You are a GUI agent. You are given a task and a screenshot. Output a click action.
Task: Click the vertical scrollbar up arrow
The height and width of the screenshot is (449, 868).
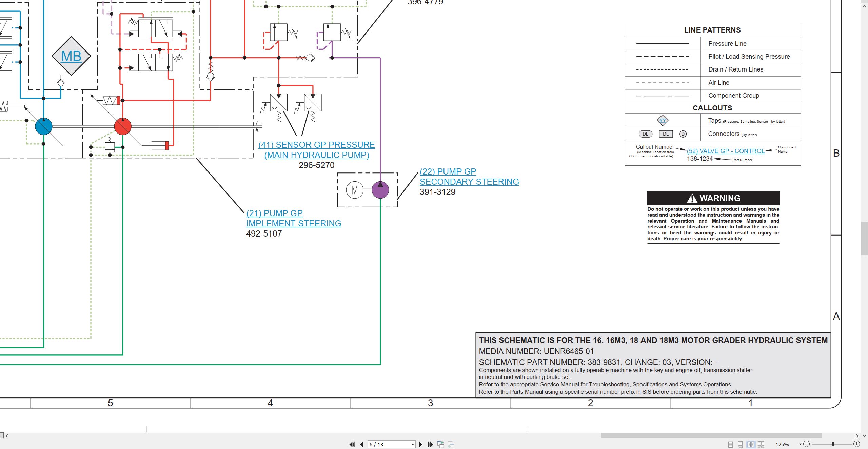864,6
